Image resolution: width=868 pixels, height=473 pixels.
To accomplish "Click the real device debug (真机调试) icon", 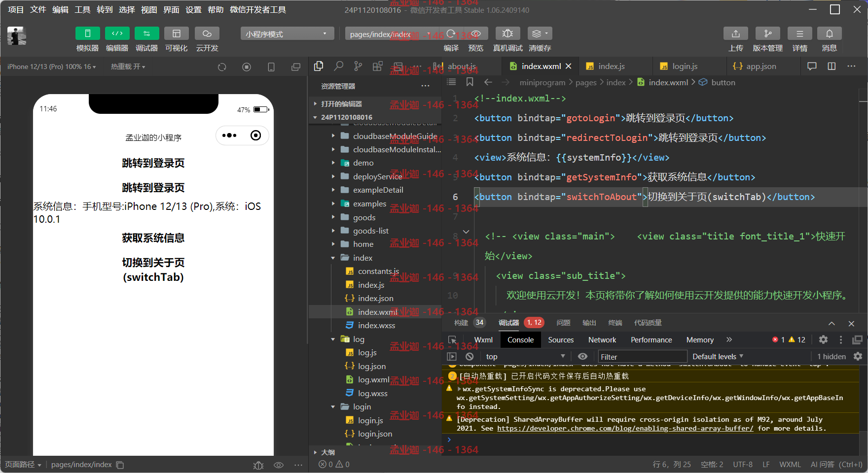I will pyautogui.click(x=507, y=34).
